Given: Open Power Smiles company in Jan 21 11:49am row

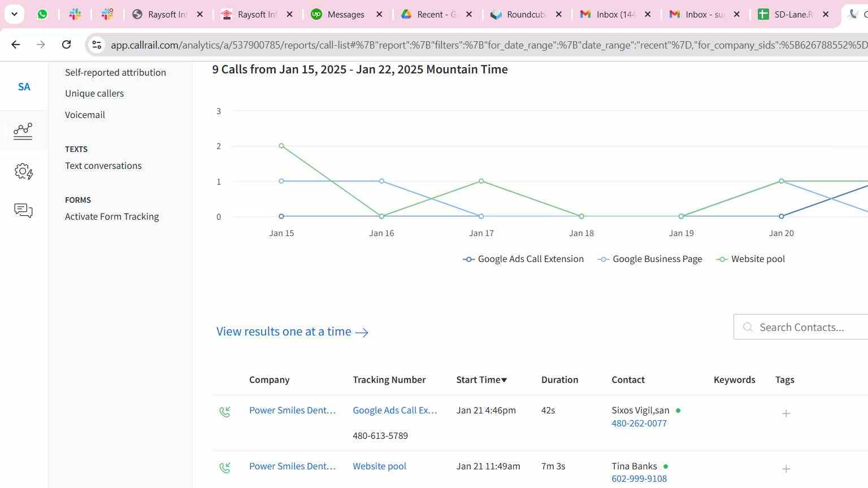Looking at the screenshot, I should [292, 466].
